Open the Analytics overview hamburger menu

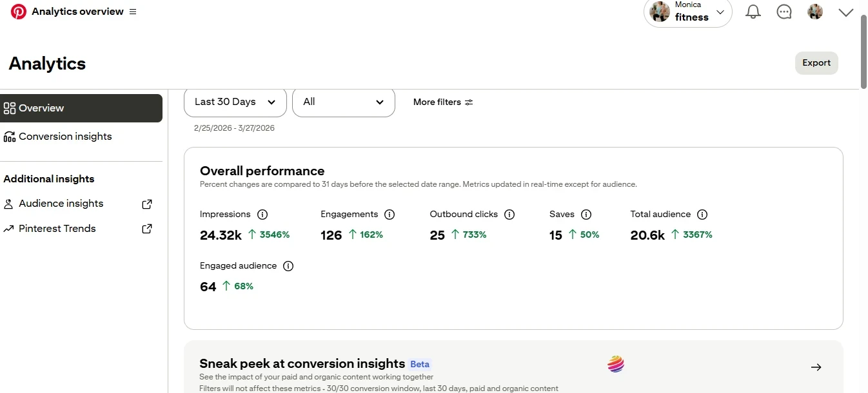(x=133, y=12)
